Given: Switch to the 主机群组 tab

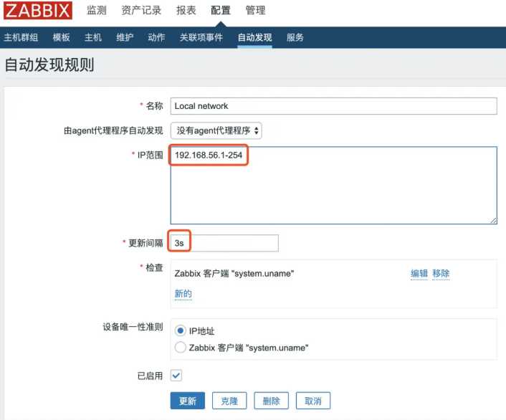Looking at the screenshot, I should [x=21, y=37].
